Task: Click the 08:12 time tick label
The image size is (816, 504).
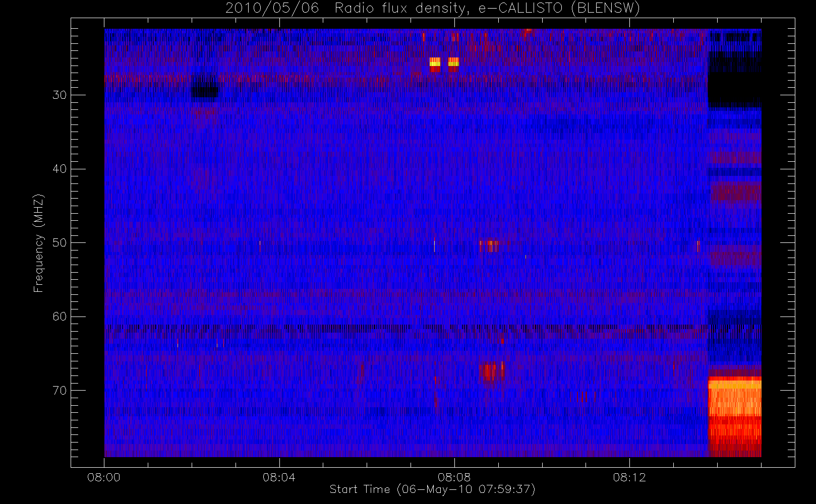Action: click(x=629, y=477)
